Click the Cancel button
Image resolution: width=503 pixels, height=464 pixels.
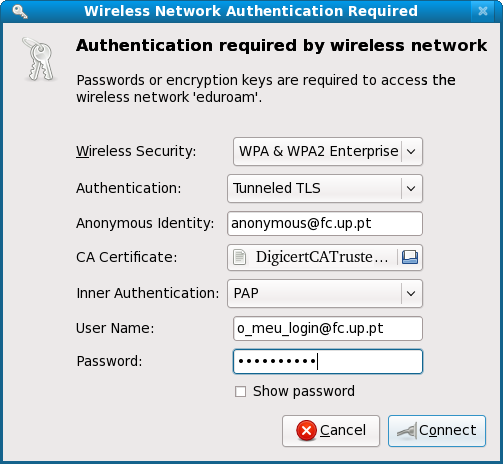pos(331,431)
